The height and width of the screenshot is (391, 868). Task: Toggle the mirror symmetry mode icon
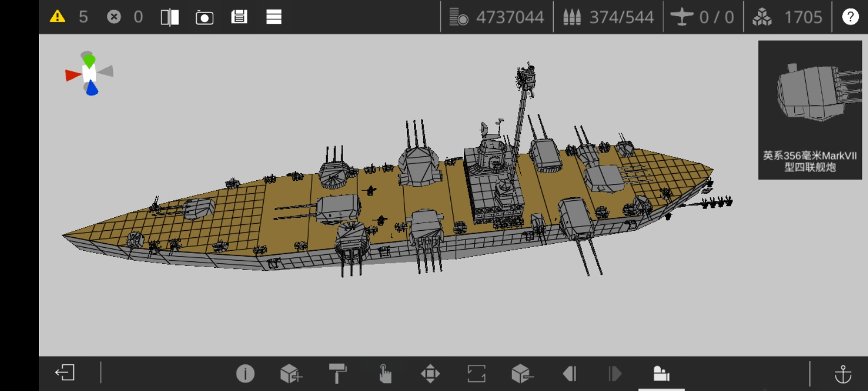click(x=170, y=17)
